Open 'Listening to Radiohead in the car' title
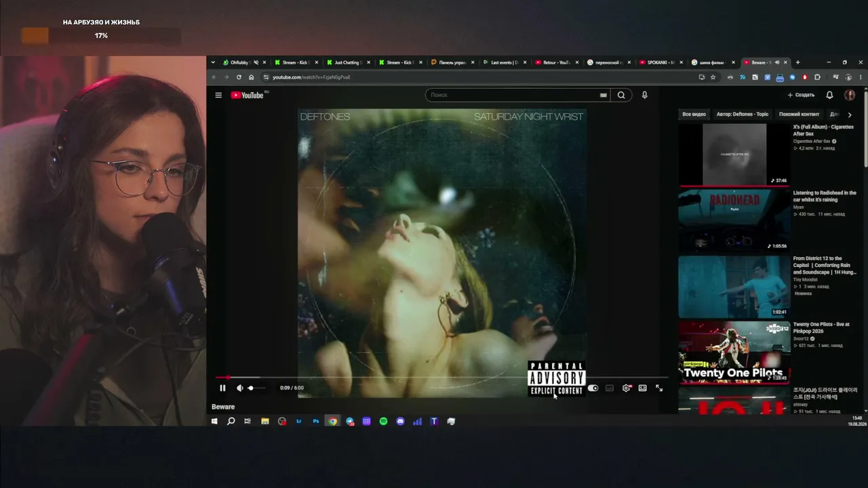This screenshot has width=868, height=488. (825, 196)
